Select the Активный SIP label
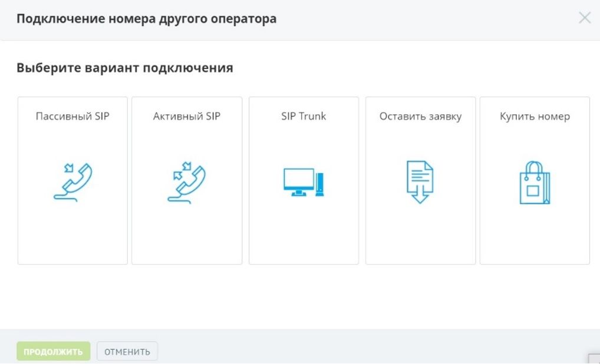The height and width of the screenshot is (364, 600). click(187, 116)
